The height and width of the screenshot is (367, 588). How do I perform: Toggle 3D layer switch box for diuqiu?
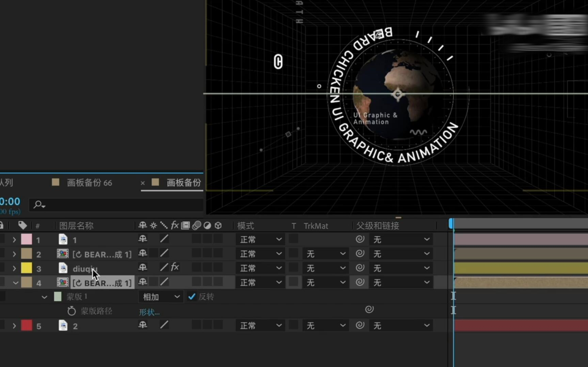(218, 268)
